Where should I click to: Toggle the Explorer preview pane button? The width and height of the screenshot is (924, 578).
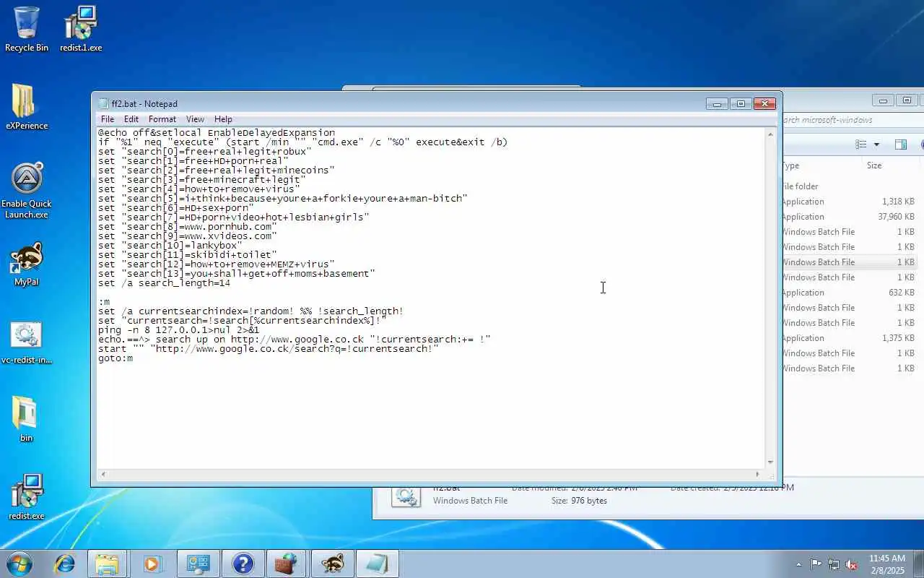pos(900,144)
